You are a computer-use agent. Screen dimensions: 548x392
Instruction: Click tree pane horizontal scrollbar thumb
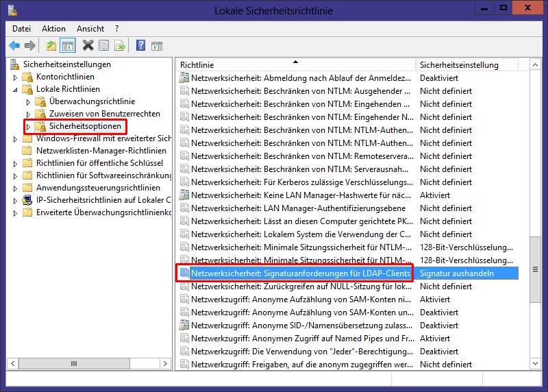point(74,363)
